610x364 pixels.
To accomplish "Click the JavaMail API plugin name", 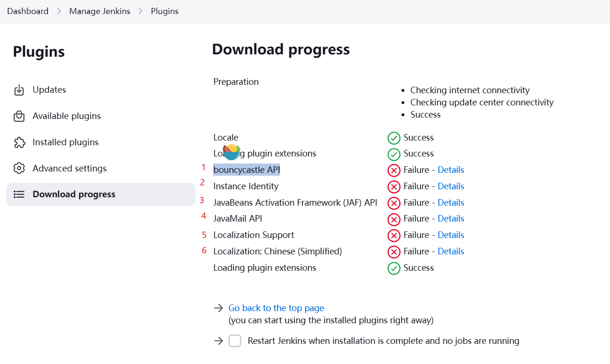I will point(238,218).
